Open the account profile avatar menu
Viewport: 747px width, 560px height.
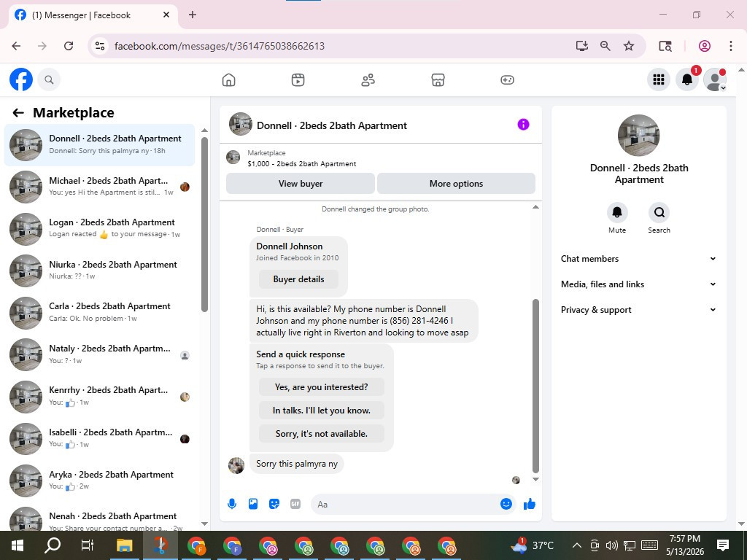pos(715,79)
